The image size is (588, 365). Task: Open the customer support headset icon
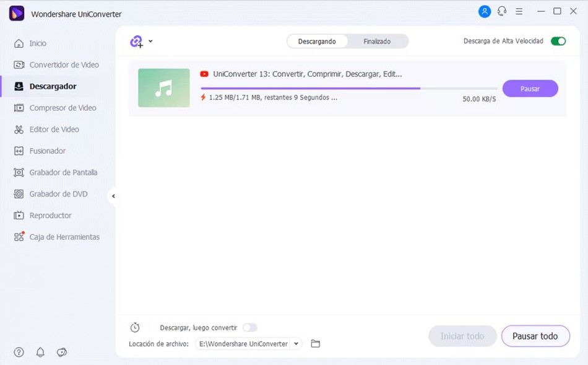click(x=502, y=11)
